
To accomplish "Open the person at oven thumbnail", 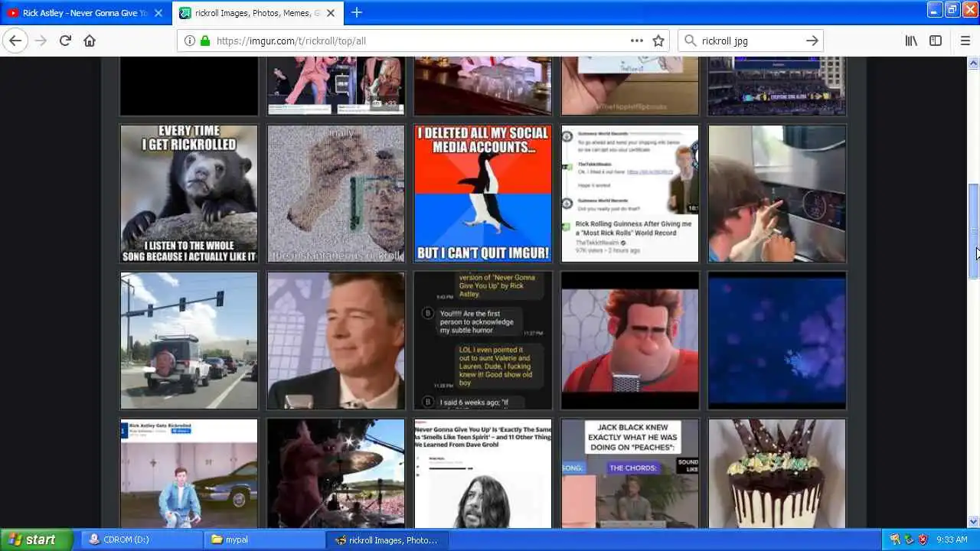I will [777, 194].
